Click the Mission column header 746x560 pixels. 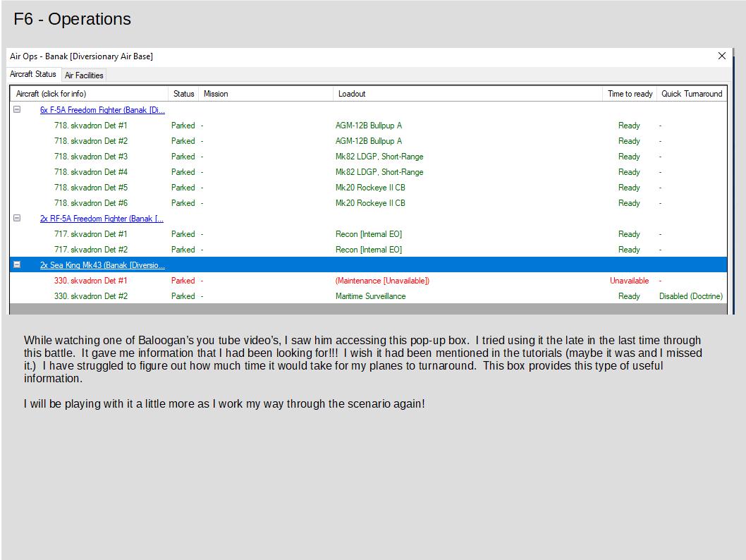[266, 94]
